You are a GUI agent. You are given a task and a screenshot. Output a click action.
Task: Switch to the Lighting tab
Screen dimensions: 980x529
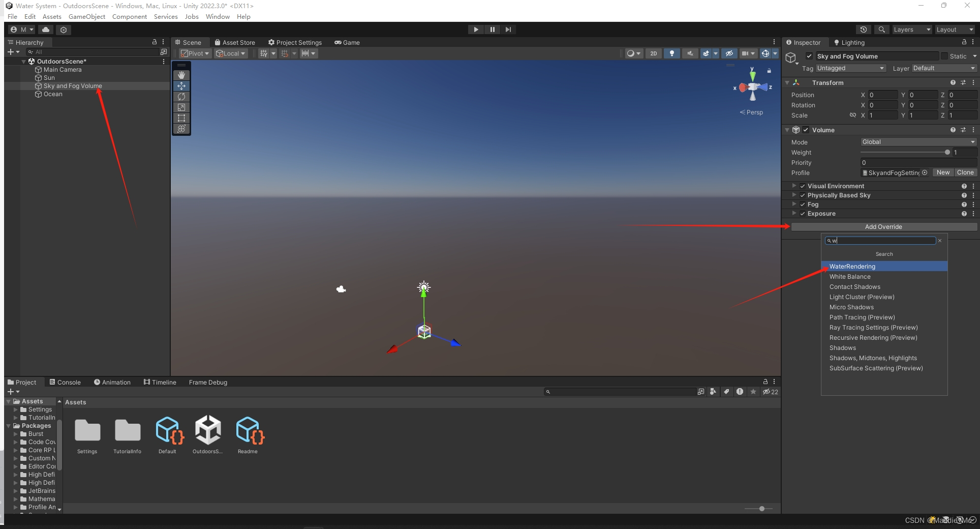click(849, 43)
